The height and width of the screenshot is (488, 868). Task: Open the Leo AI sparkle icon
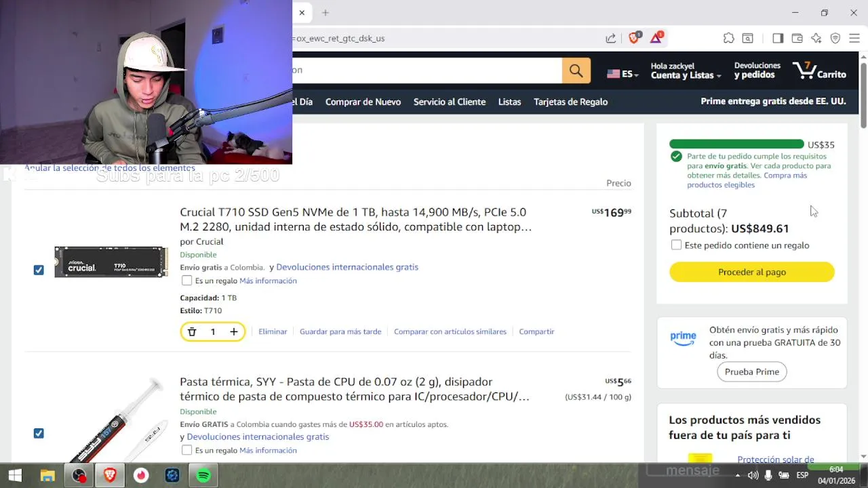coord(816,38)
